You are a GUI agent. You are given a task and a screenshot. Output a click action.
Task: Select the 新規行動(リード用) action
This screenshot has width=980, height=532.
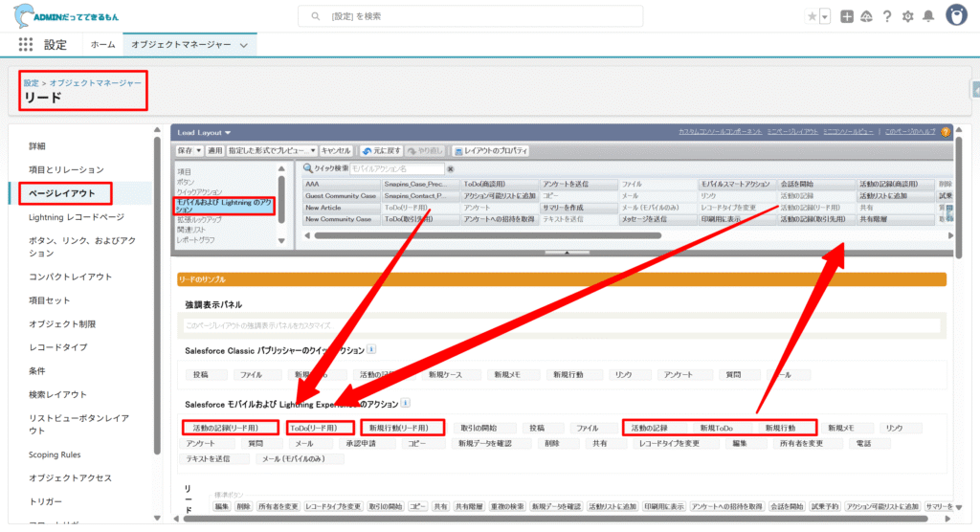[403, 429]
